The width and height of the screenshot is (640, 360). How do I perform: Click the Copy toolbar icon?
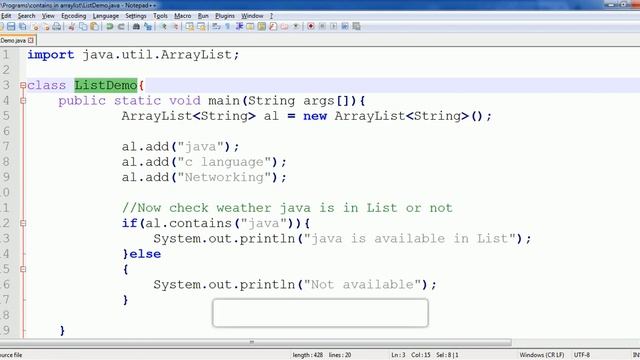click(83, 27)
